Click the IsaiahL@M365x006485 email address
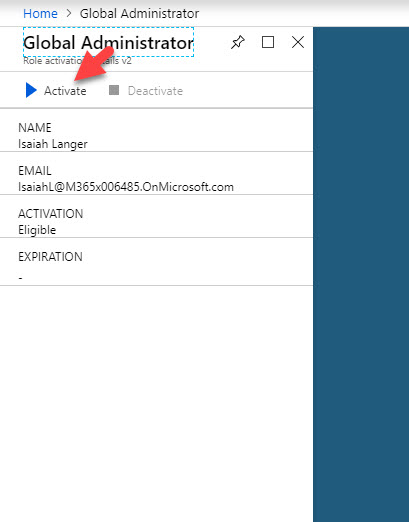409x522 pixels. tap(126, 187)
